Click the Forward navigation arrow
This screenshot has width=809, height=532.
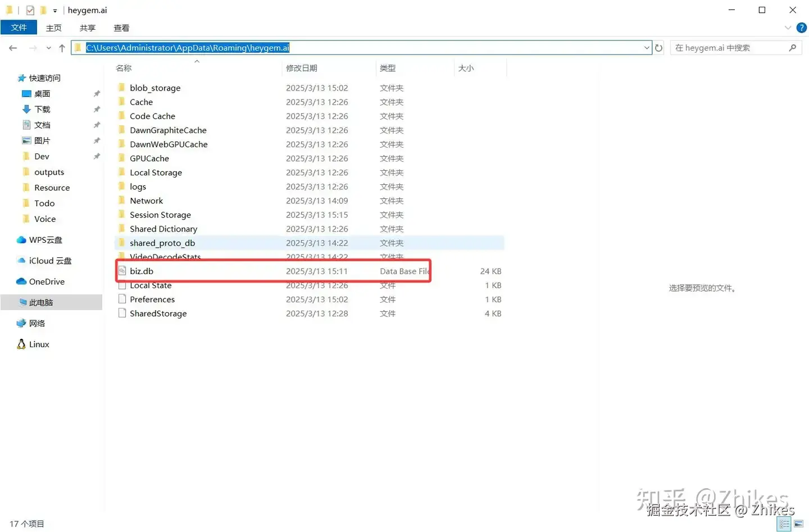(x=33, y=48)
